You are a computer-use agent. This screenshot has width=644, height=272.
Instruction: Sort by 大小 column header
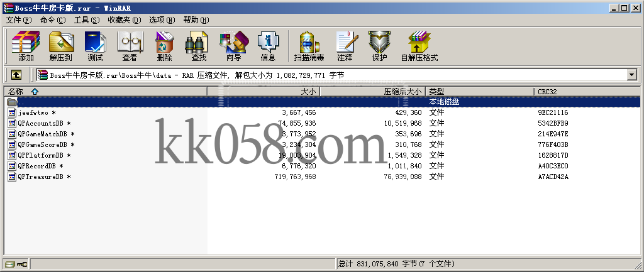(x=264, y=92)
